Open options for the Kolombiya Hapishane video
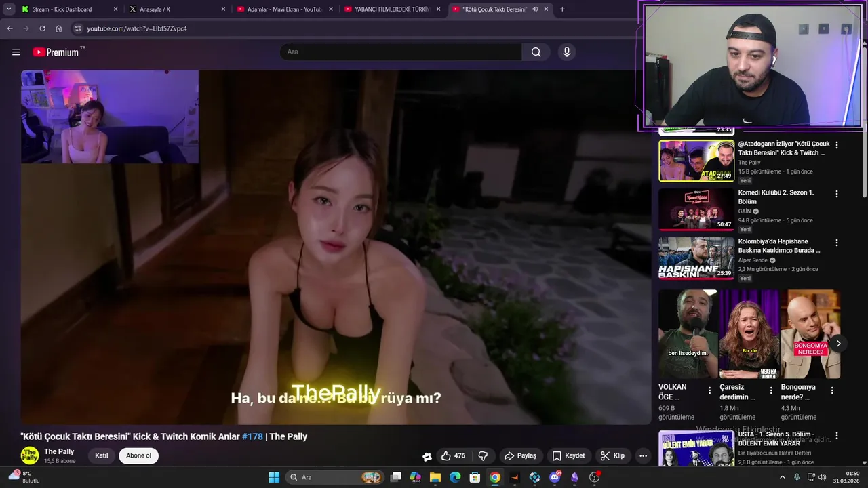Viewport: 868px width, 488px height. tap(837, 243)
